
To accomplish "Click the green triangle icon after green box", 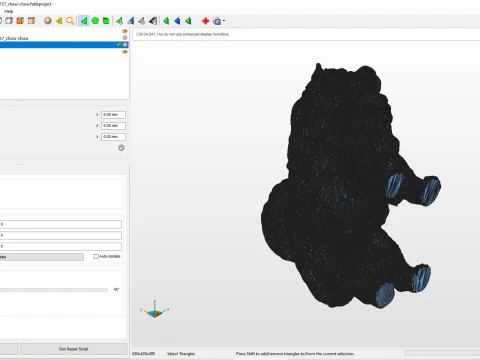I will point(119,21).
